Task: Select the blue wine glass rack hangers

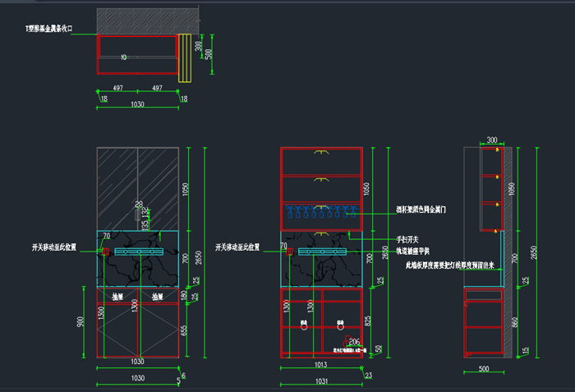Action: (321, 215)
